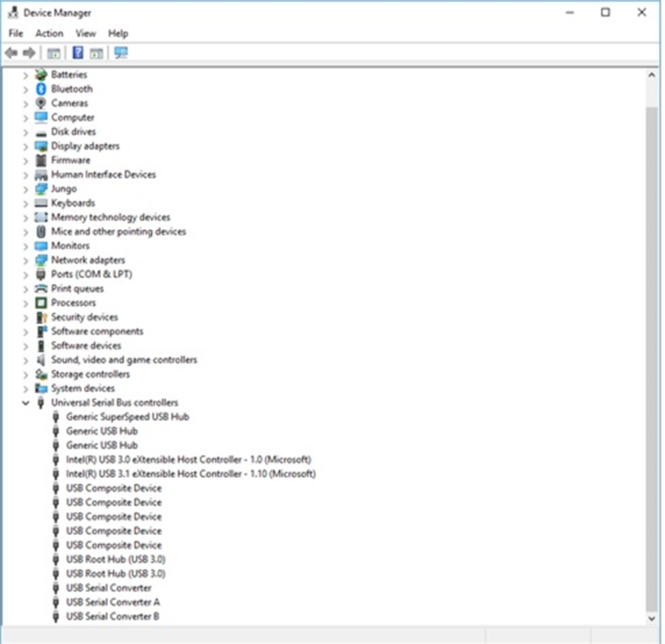This screenshot has height=644, width=665.
Task: Click the Show/Hide Console Tree icon
Action: click(x=54, y=53)
